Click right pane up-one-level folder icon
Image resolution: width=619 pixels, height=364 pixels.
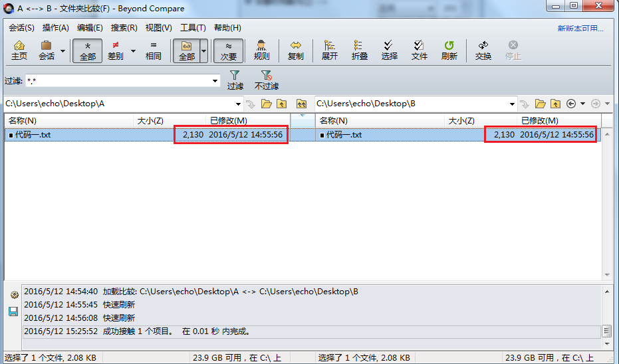coord(555,104)
